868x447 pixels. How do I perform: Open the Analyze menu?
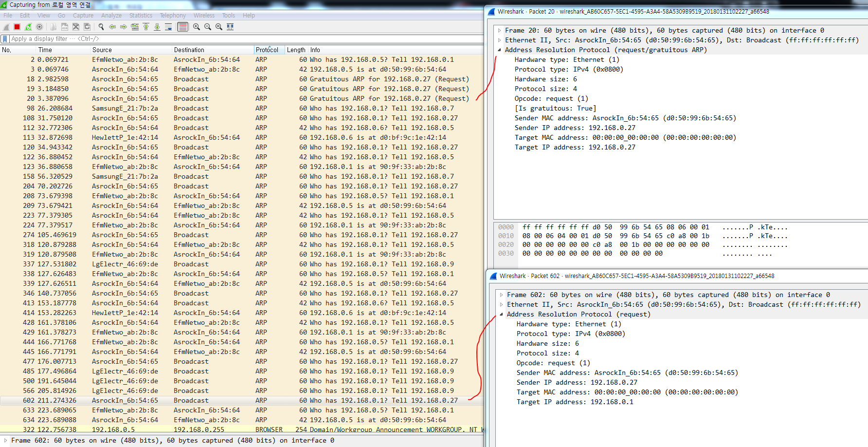click(111, 16)
